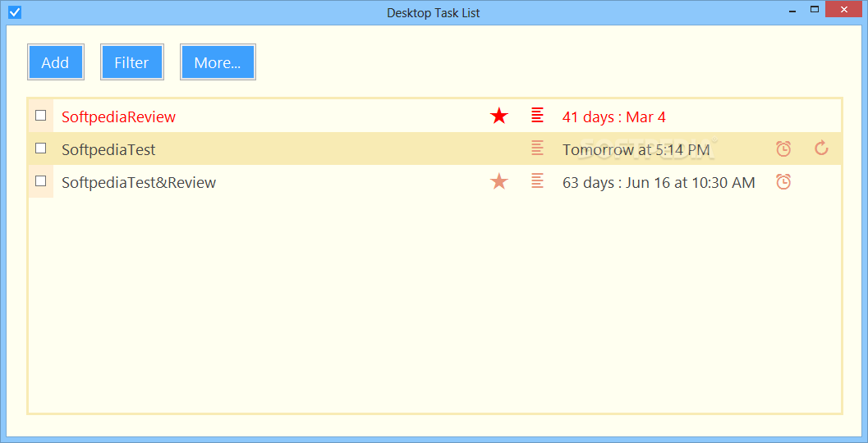Toggle the star on SoftpediaTest&Review

[498, 180]
